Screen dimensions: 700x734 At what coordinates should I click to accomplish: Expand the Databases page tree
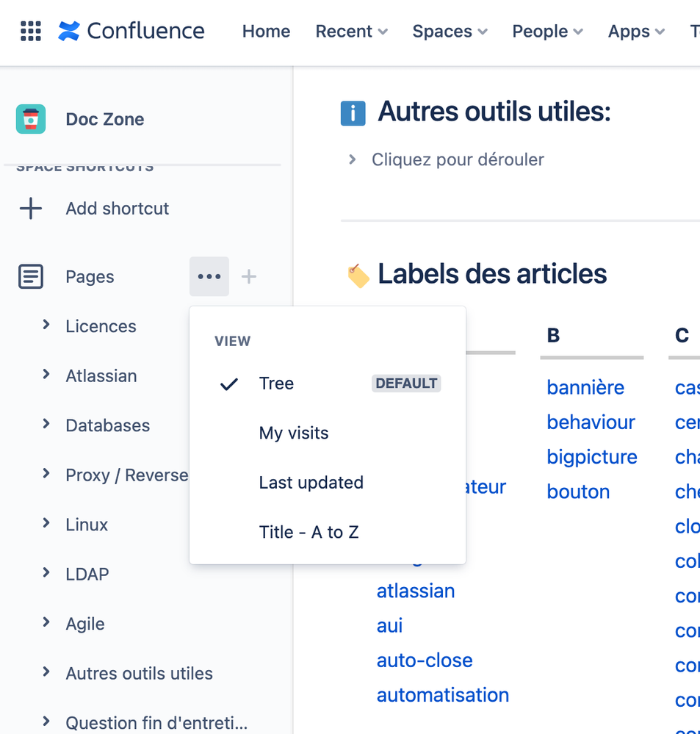(x=46, y=424)
